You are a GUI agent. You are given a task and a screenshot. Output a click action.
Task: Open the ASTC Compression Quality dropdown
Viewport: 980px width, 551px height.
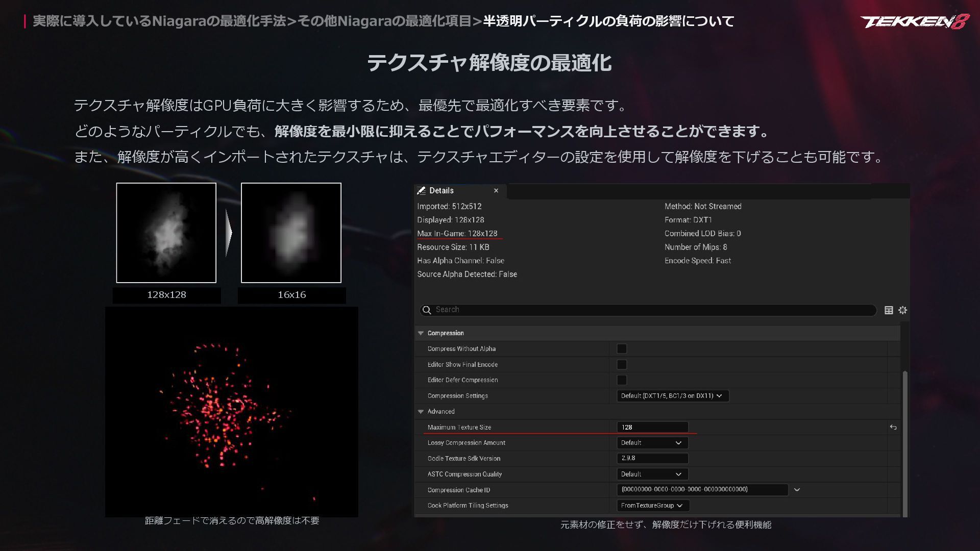pos(652,474)
